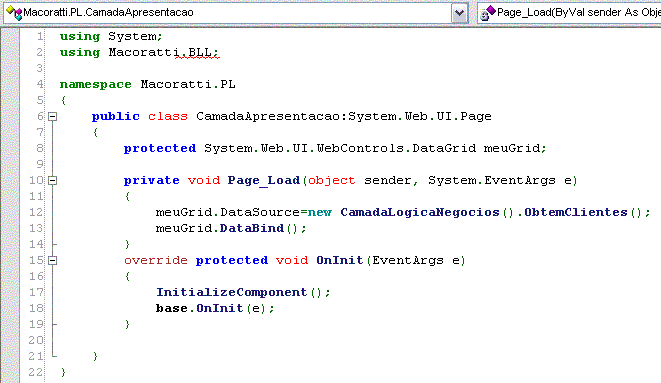Click the base.OnInit call on line 18
Screen dimensions: 661x383
pos(200,308)
